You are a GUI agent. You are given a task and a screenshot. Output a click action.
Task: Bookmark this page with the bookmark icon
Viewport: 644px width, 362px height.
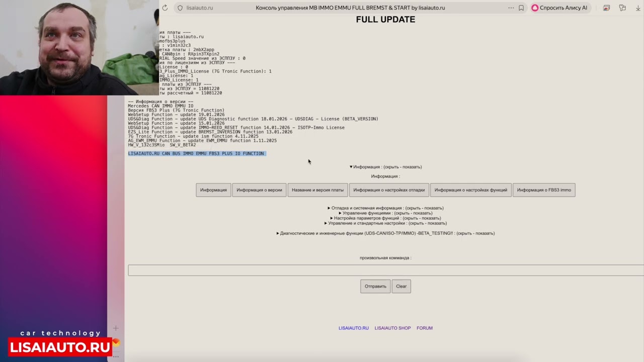(521, 8)
